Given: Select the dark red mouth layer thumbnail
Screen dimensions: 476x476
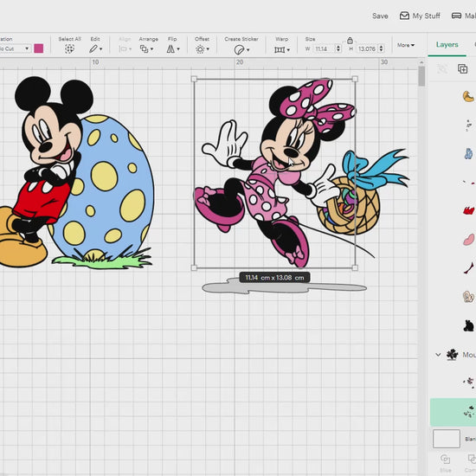Looking at the screenshot, I should 468,268.
